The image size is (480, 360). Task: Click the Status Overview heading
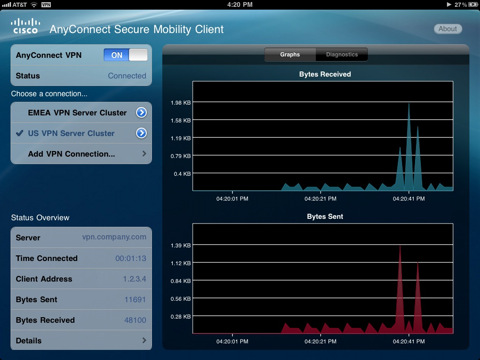[40, 218]
